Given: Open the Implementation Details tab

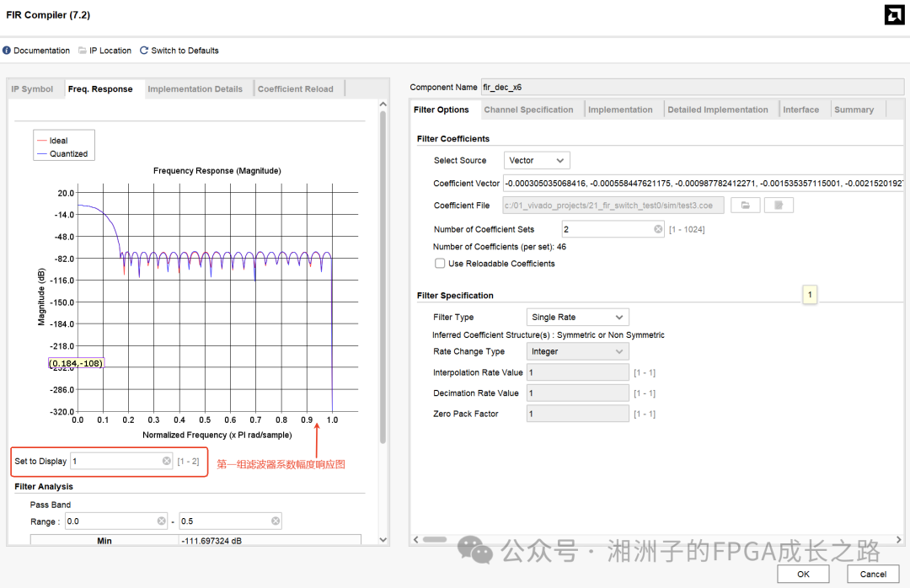Looking at the screenshot, I should [195, 88].
